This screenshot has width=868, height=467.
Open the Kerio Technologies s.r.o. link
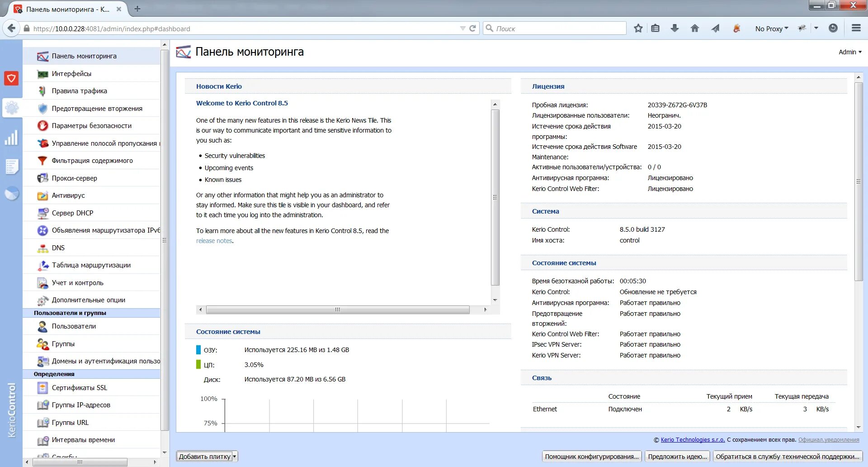[693, 440]
